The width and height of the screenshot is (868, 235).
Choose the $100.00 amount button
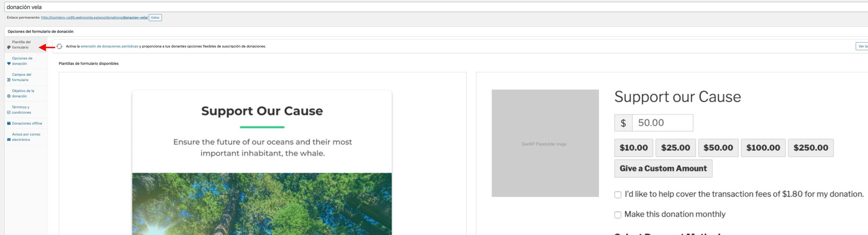pyautogui.click(x=763, y=148)
